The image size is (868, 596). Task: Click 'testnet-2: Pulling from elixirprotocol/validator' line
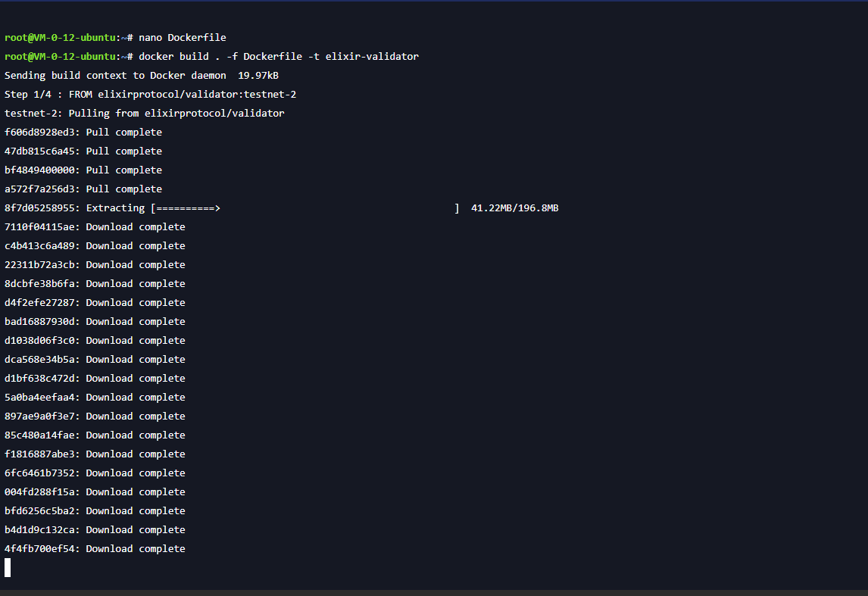(145, 114)
